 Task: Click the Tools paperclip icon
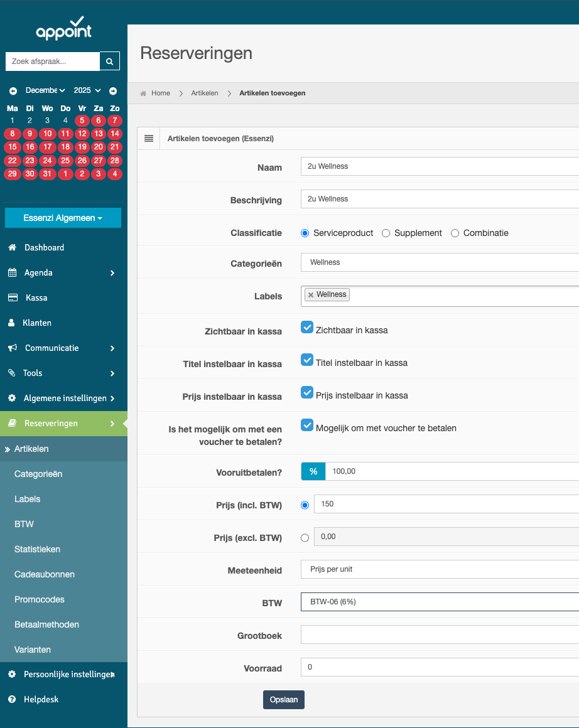[x=12, y=373]
